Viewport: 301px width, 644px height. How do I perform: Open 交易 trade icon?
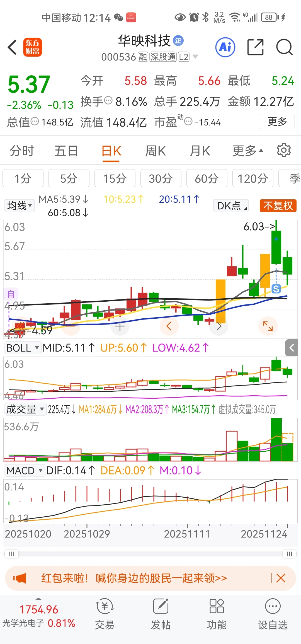[105, 614]
